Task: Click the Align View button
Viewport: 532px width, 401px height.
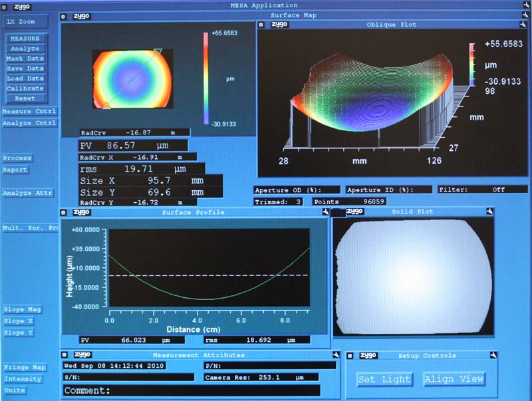Action: (454, 378)
